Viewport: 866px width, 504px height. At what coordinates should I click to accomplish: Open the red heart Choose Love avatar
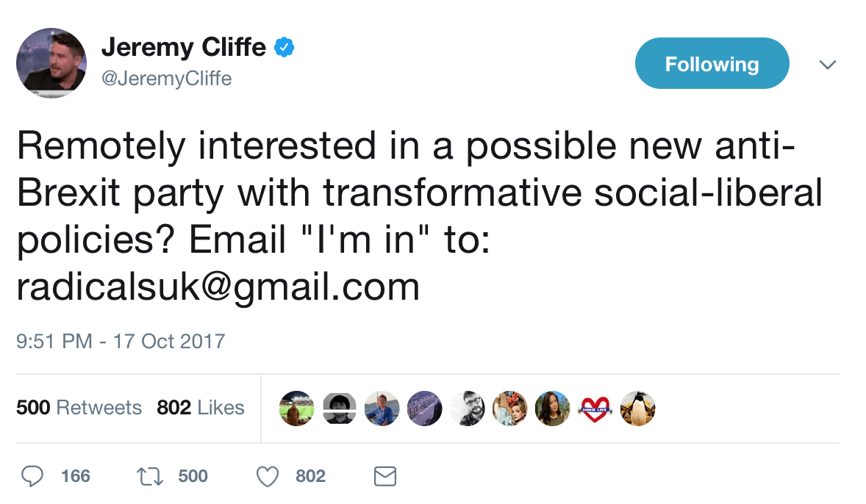tap(595, 408)
